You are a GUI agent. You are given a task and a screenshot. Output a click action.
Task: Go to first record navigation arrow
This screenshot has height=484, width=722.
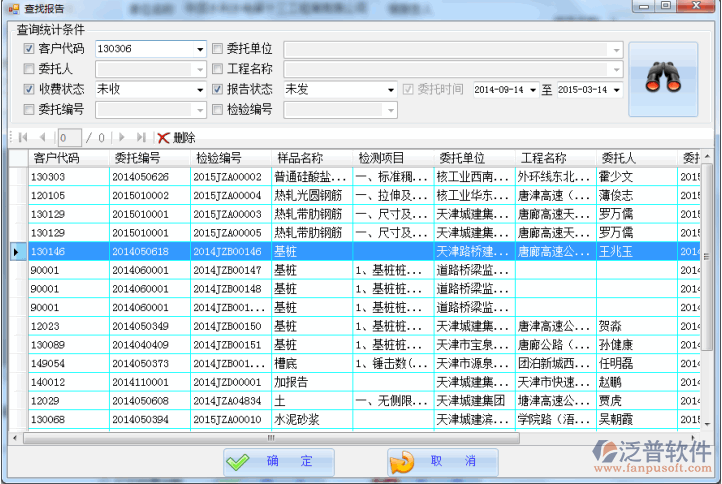22,137
